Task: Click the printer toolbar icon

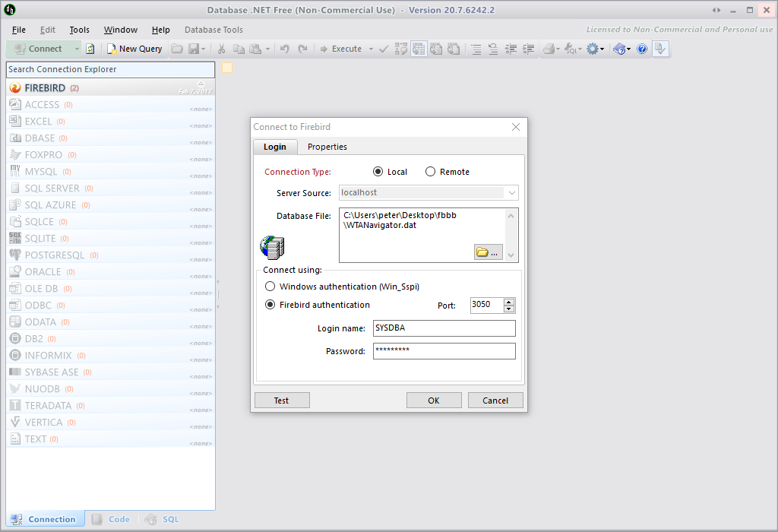Action: coord(549,49)
